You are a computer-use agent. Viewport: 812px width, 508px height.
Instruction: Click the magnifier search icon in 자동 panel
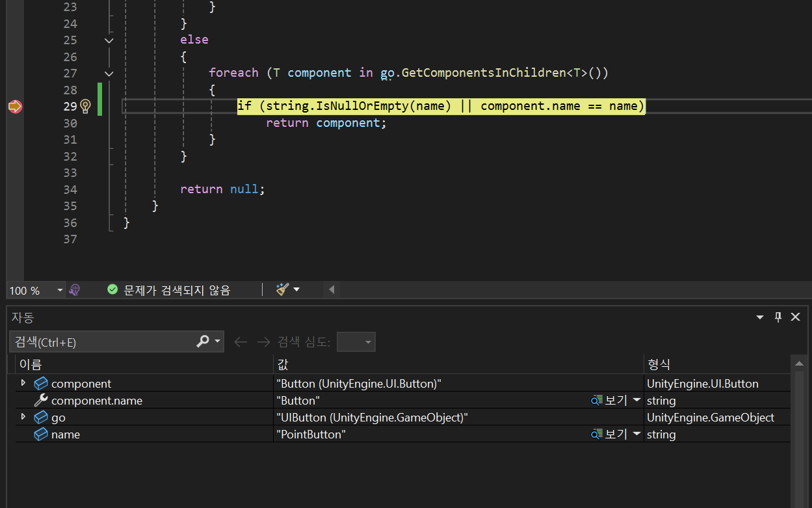(x=203, y=341)
